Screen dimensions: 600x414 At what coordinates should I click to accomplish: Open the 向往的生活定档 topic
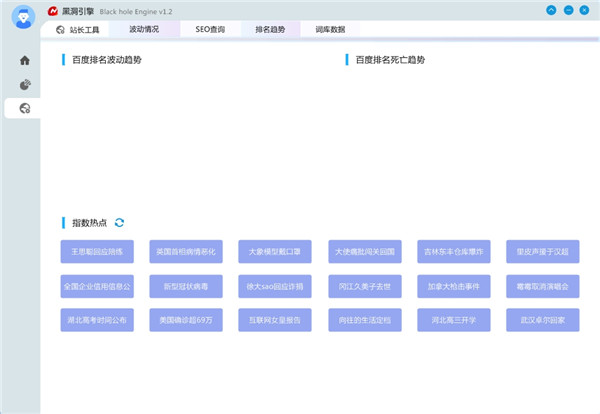[x=365, y=320]
